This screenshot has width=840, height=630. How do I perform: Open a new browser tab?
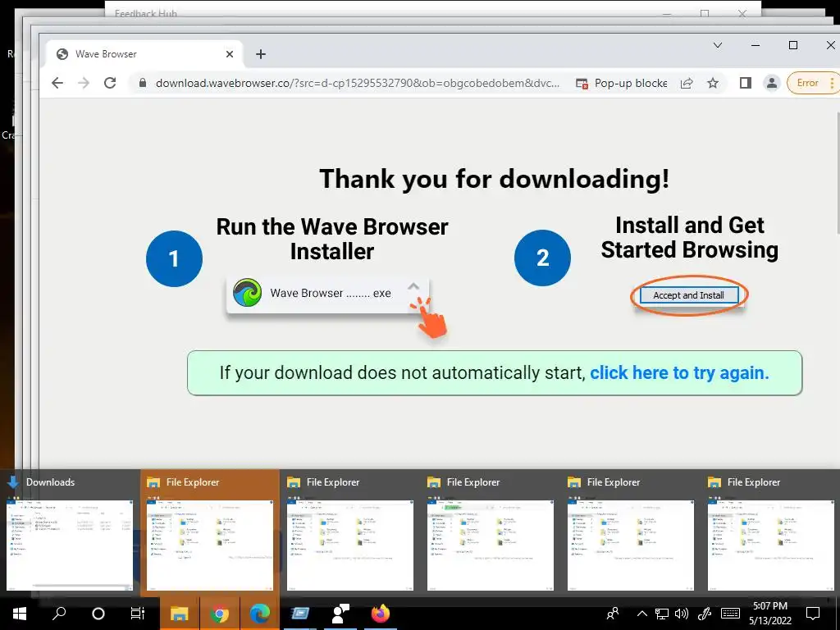260,54
